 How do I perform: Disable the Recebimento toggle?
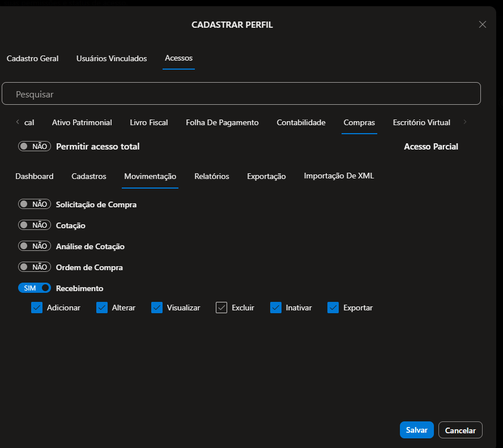[x=35, y=288]
